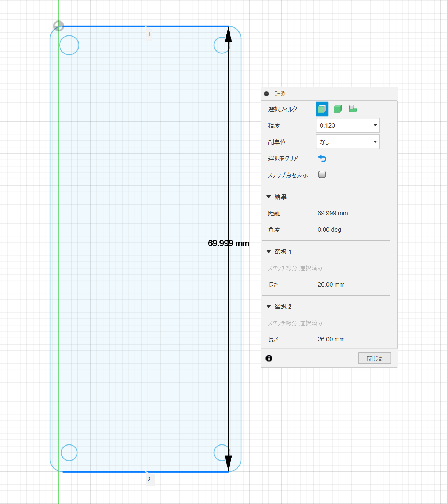The image size is (447, 504).
Task: Pick the component selection filter icon
Action: 353,109
